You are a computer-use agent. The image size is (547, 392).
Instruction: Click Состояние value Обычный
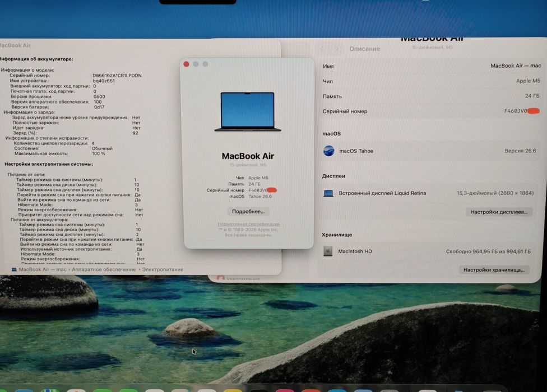pos(102,148)
